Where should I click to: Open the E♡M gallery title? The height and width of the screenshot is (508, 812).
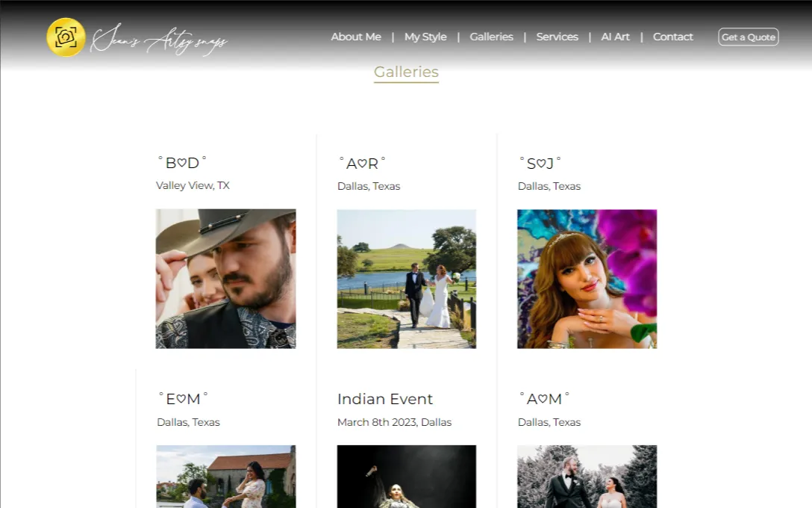[183, 399]
